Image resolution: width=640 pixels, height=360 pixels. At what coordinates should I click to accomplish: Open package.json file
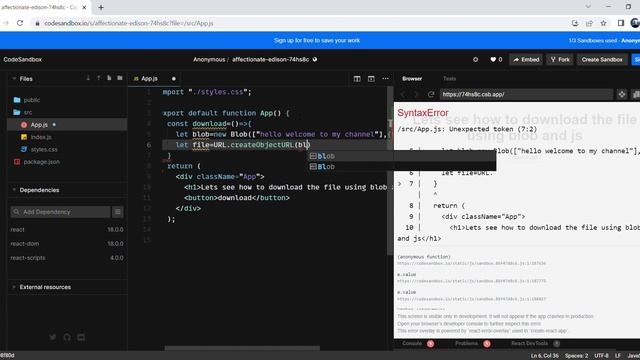click(41, 162)
